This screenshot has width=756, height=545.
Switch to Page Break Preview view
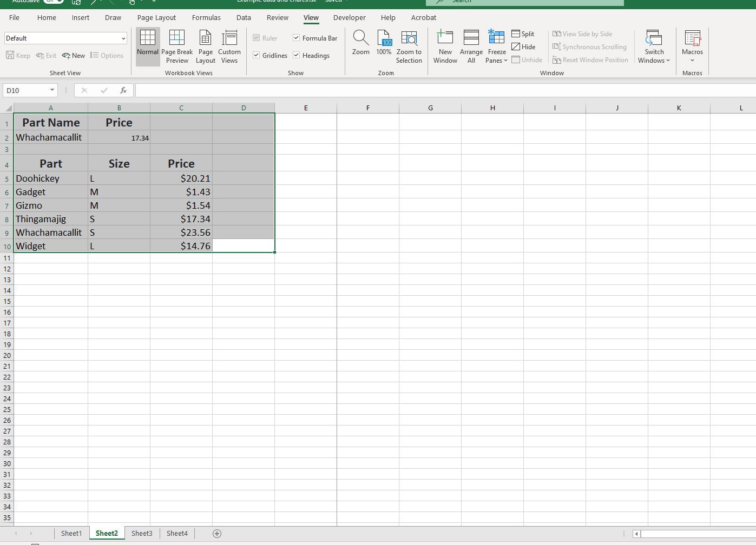177,46
